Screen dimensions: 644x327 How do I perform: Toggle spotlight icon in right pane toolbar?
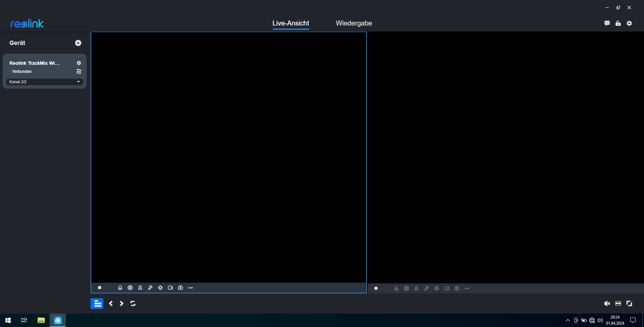pyautogui.click(x=427, y=288)
